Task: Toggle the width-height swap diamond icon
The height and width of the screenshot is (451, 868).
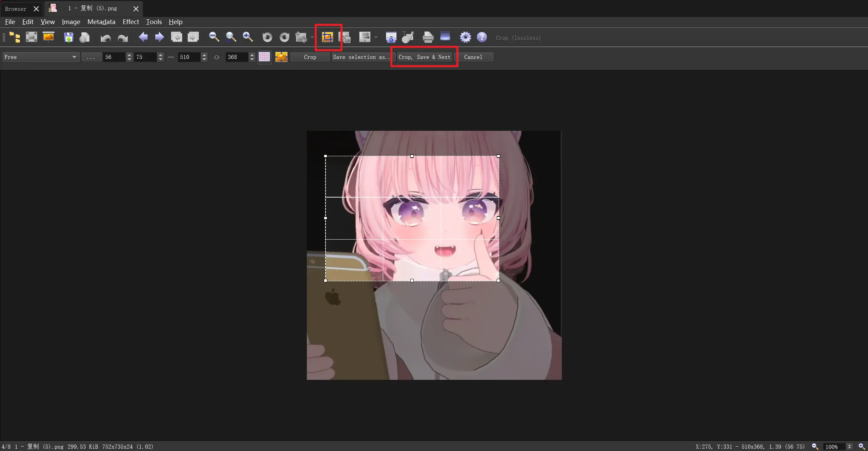Action: [x=217, y=57]
